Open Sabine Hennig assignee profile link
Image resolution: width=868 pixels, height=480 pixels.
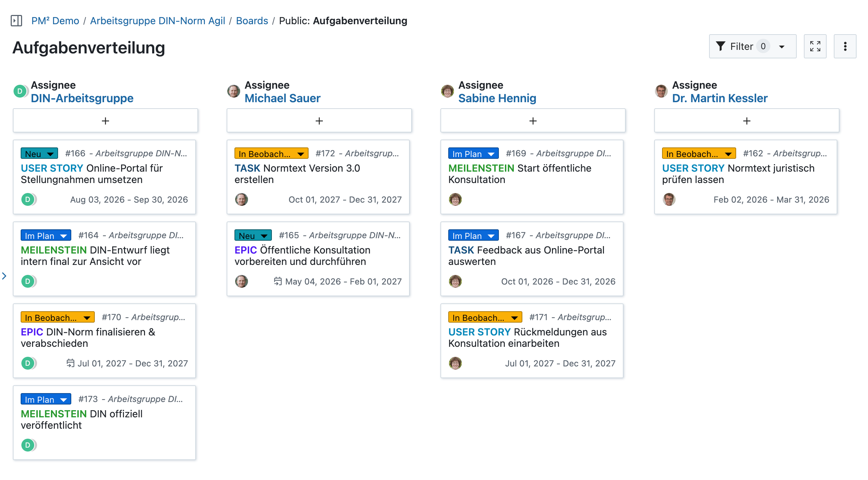point(497,98)
